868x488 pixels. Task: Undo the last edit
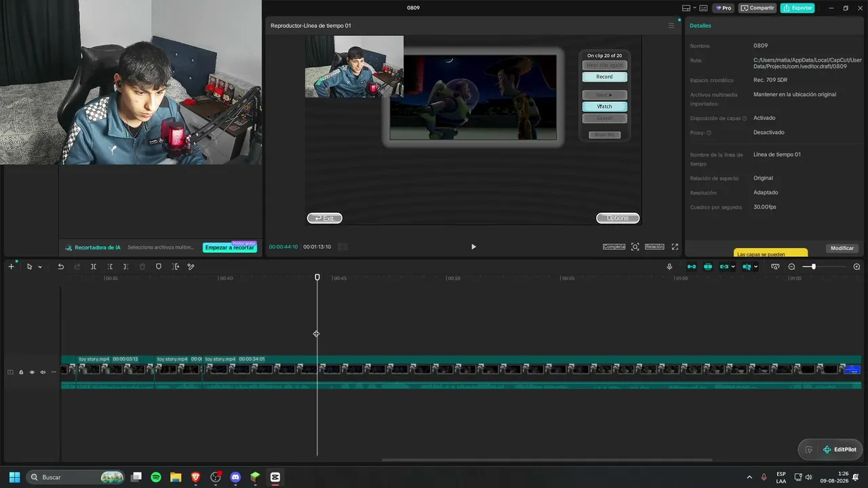(x=60, y=267)
